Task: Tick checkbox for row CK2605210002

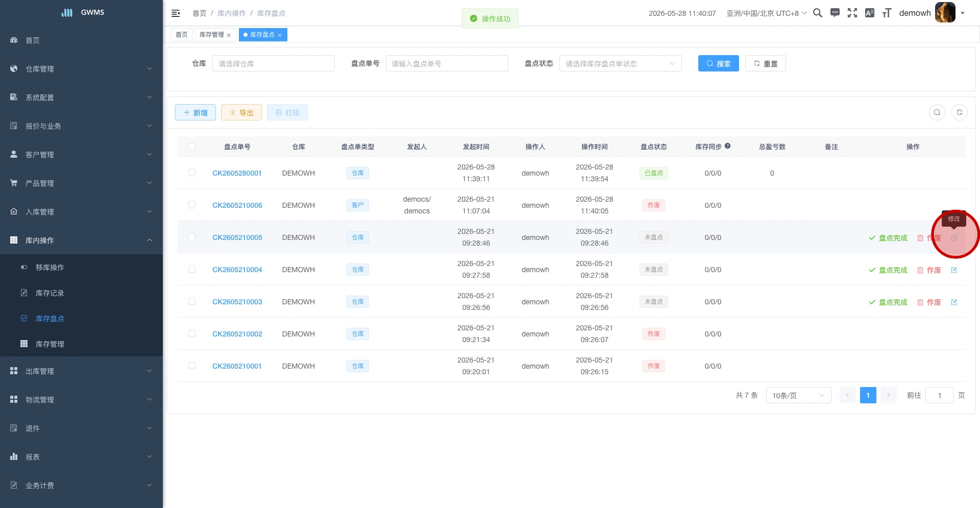Action: tap(192, 333)
